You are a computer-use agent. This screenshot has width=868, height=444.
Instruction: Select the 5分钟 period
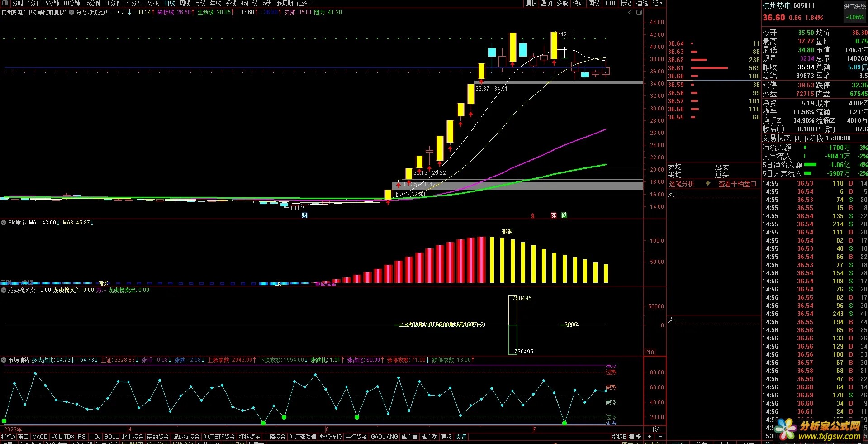click(x=52, y=3)
